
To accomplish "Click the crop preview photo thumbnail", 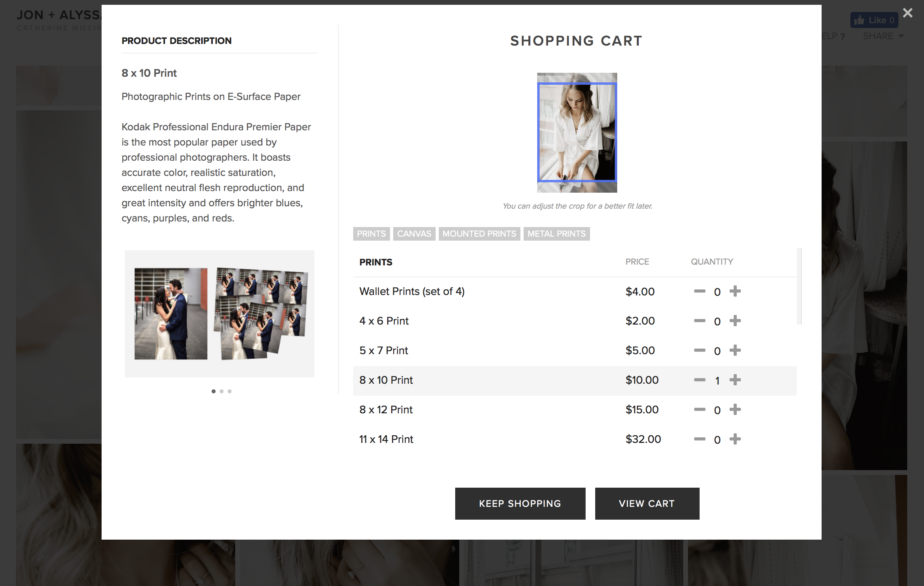I will pos(577,133).
